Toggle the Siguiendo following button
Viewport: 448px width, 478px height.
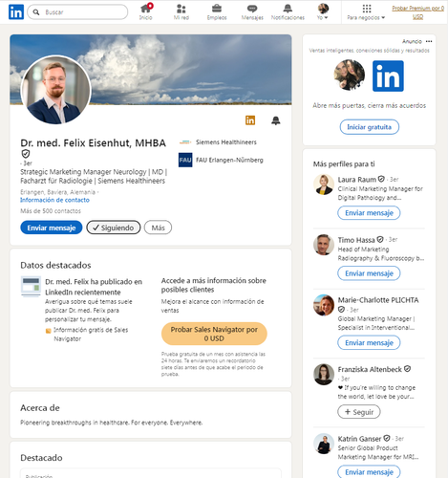(114, 228)
